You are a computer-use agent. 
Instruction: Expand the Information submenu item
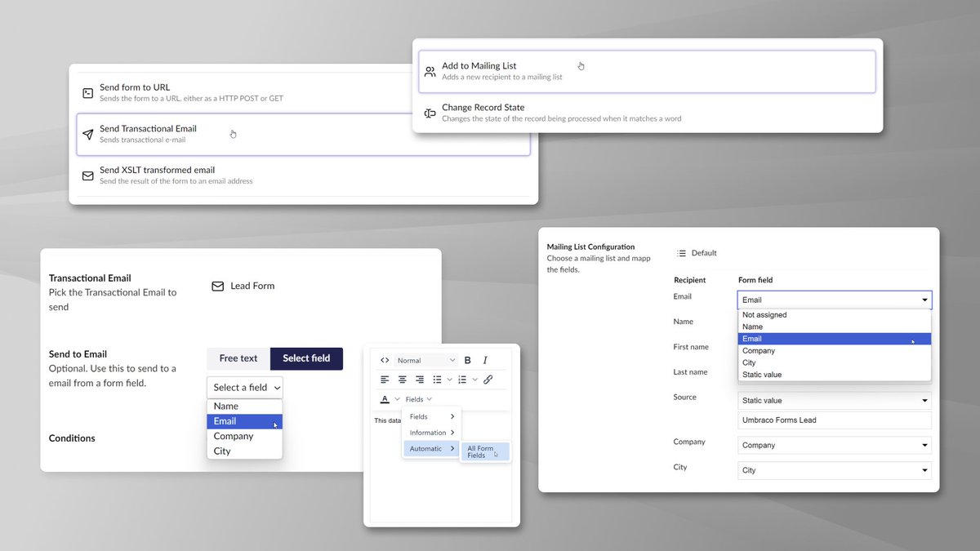[x=432, y=433]
